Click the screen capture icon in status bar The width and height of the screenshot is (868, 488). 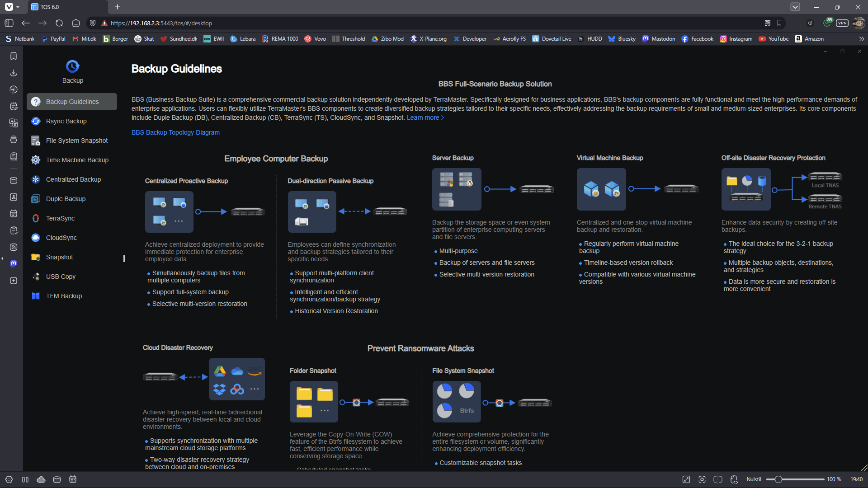tap(702, 479)
